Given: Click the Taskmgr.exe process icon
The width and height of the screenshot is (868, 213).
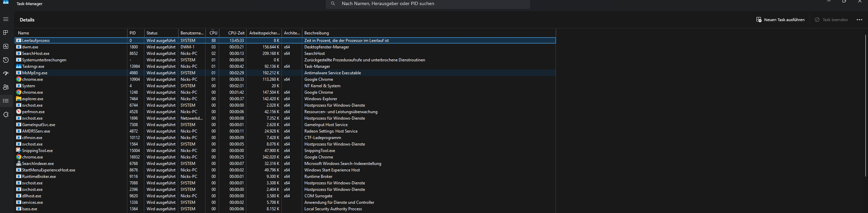Looking at the screenshot, I should (x=19, y=66).
